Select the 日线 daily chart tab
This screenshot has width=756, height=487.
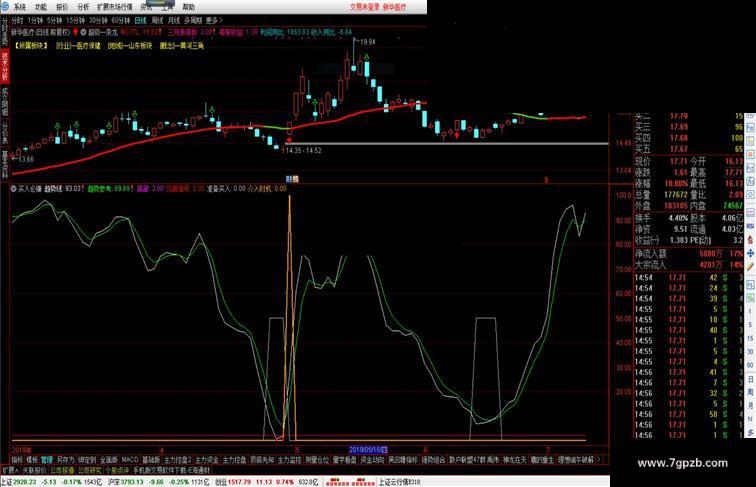140,20
